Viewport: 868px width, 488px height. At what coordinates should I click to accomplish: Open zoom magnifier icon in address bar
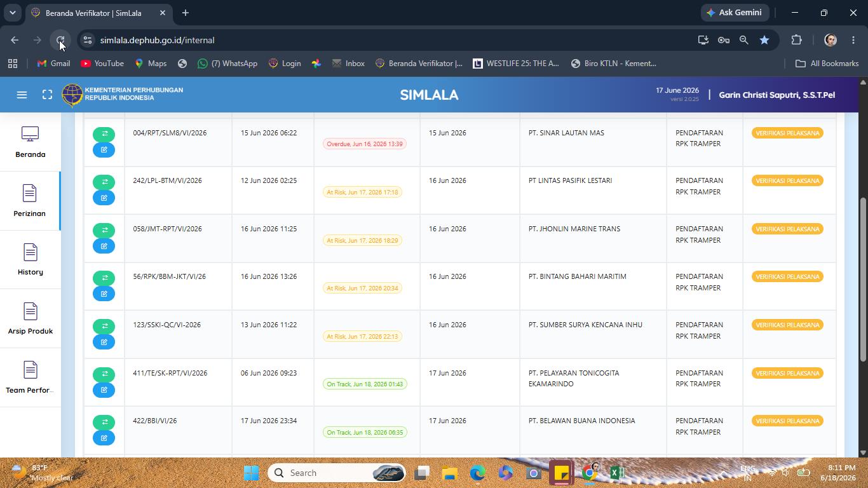744,40
